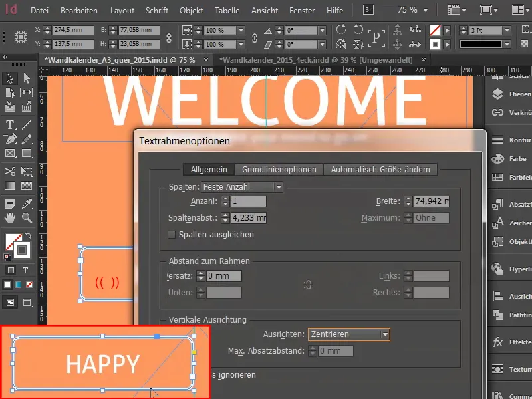
Task: Open vertical scale percentage dropdown
Action: tap(241, 44)
